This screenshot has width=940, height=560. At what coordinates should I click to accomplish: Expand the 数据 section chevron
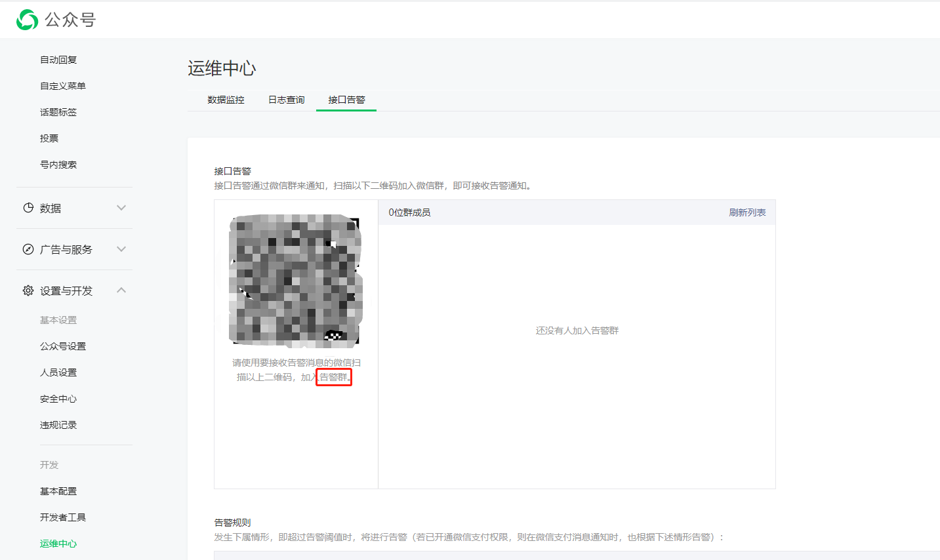coord(121,208)
